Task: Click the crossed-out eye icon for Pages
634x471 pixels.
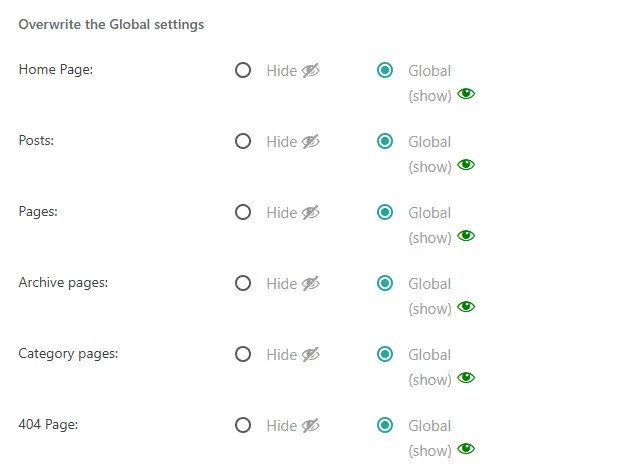Action: 311,212
